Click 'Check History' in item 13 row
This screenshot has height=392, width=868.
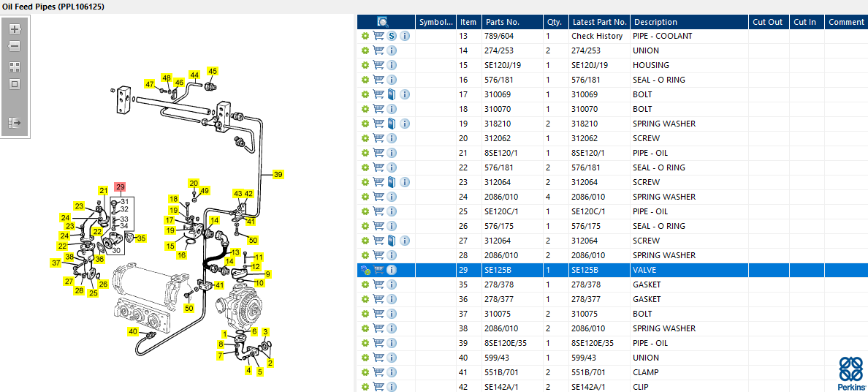coord(597,36)
